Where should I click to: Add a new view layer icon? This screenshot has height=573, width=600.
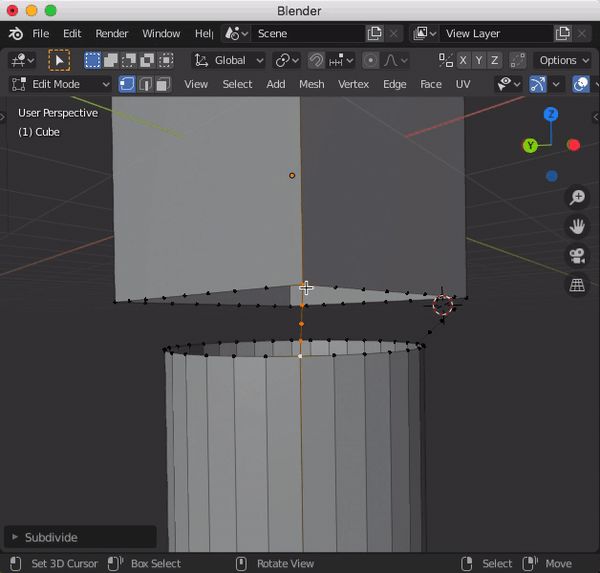[x=562, y=34]
